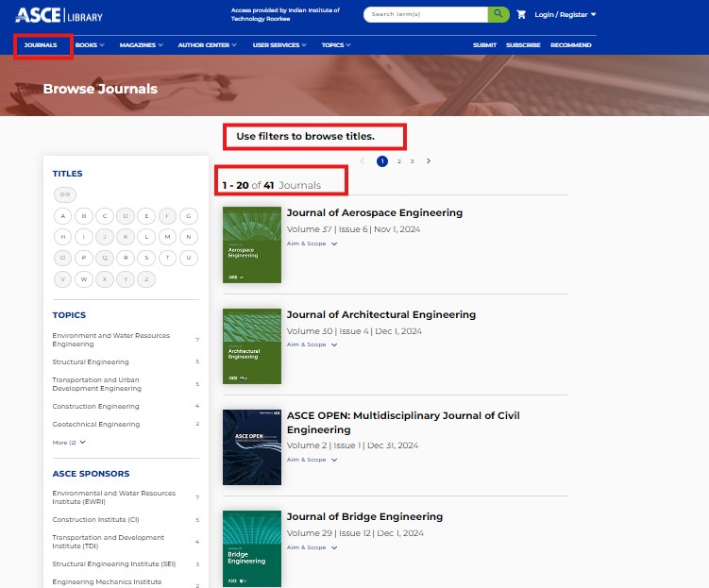Image resolution: width=709 pixels, height=588 pixels.
Task: Go to next results page arrow
Action: [429, 161]
